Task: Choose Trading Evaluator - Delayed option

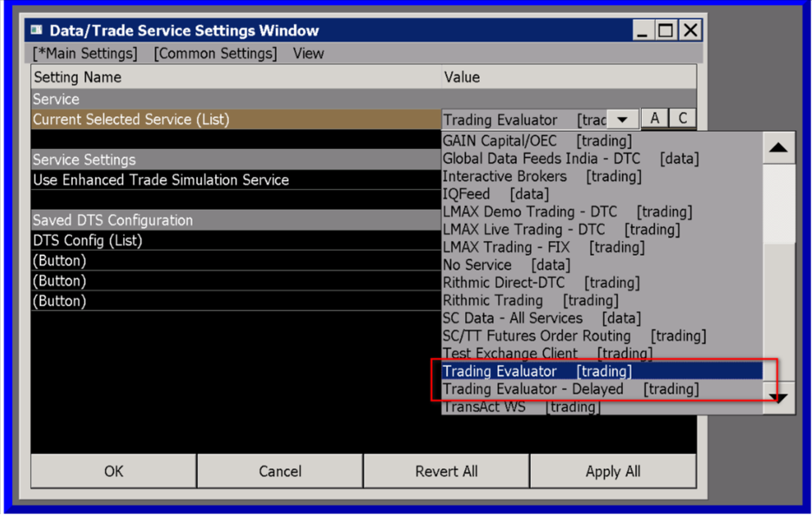Action: (x=602, y=388)
